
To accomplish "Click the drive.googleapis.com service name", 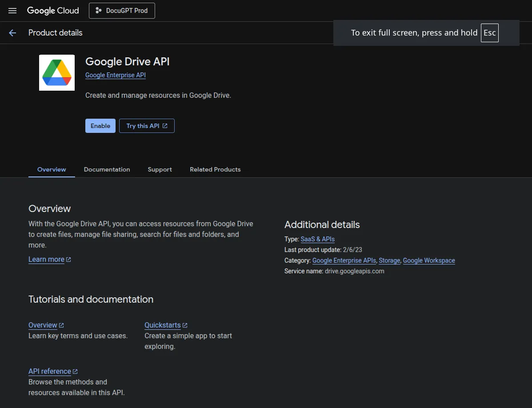I will (355, 271).
